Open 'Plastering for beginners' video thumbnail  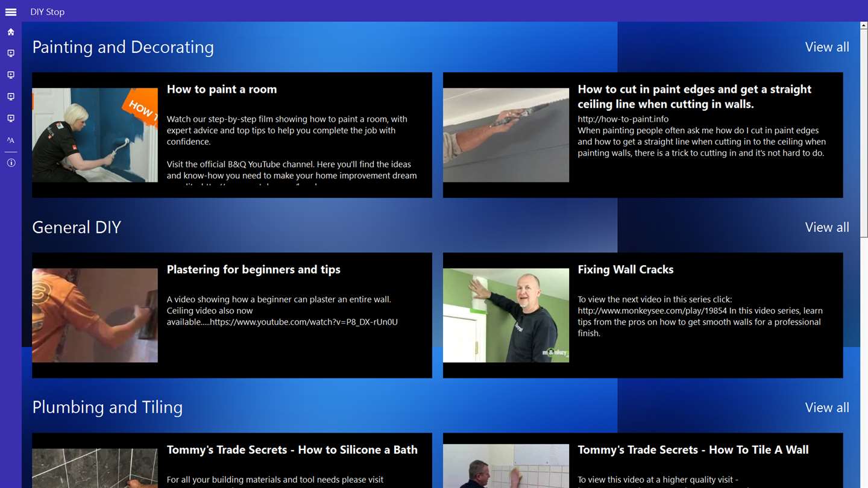95,315
